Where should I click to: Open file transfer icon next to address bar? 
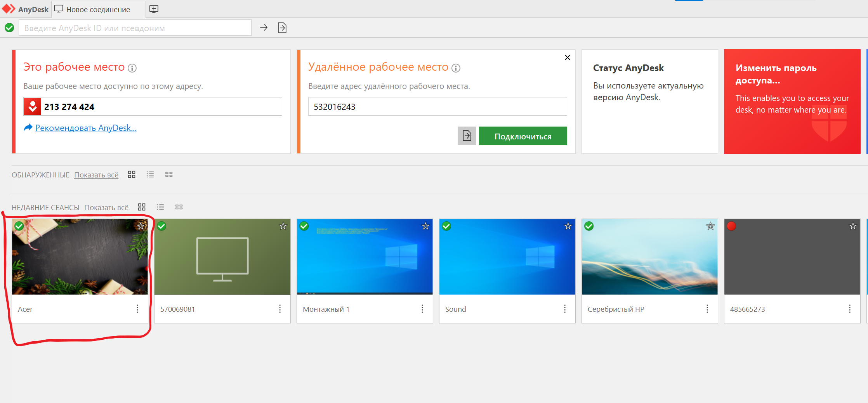tap(282, 28)
